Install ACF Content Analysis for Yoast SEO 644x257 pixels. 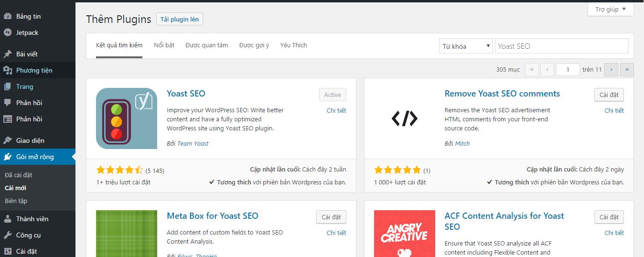609,217
